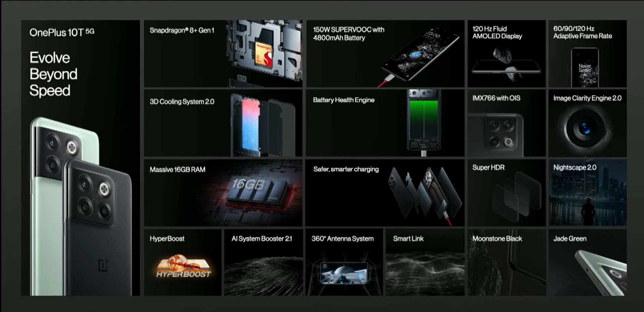Click the OnePlus 10T 5G title text

(x=62, y=32)
